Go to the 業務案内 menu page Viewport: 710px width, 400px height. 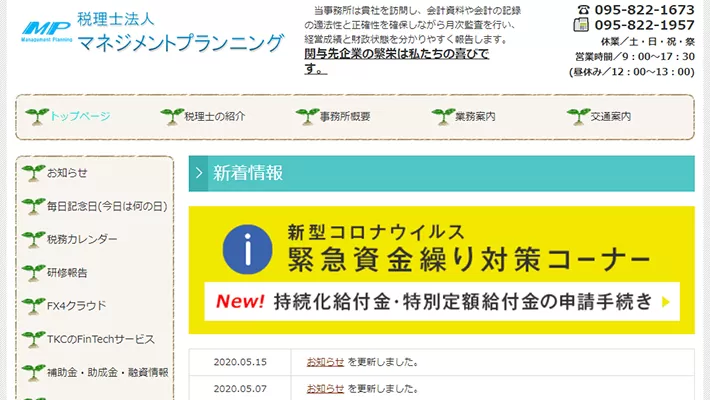[475, 117]
